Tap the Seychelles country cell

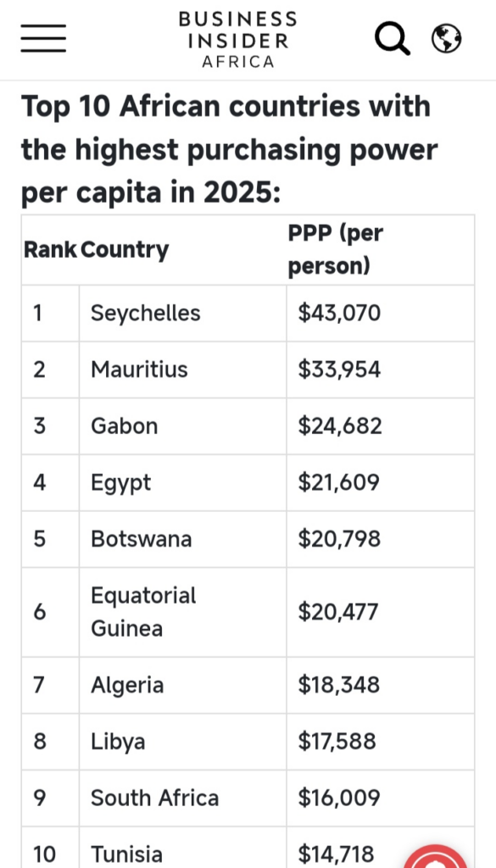point(182,314)
